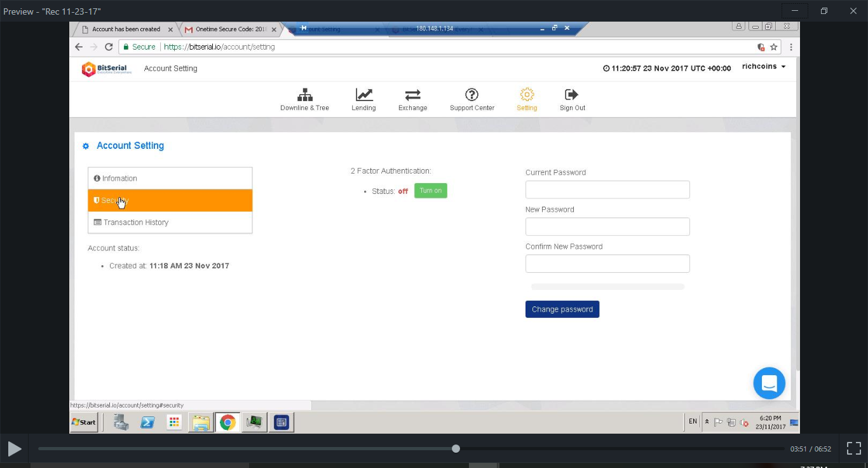The image size is (868, 468).
Task: Open the Support Center question icon
Action: [471, 95]
